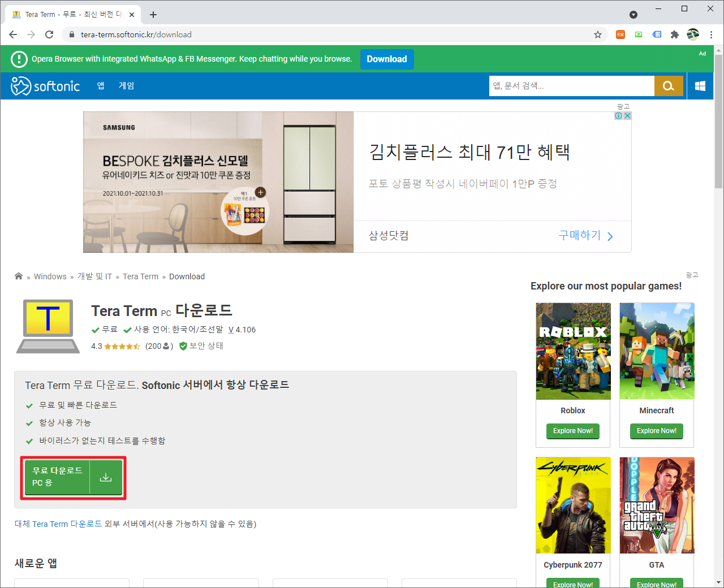Open the blue extension icon beside the puzzle piece
Image resolution: width=724 pixels, height=588 pixels.
click(657, 34)
